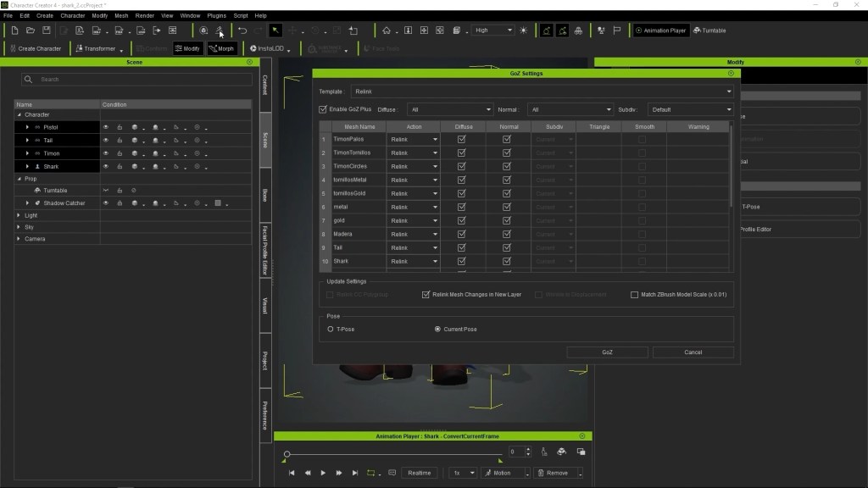Switch to the Content side tab
The height and width of the screenshot is (488, 868).
(265, 85)
